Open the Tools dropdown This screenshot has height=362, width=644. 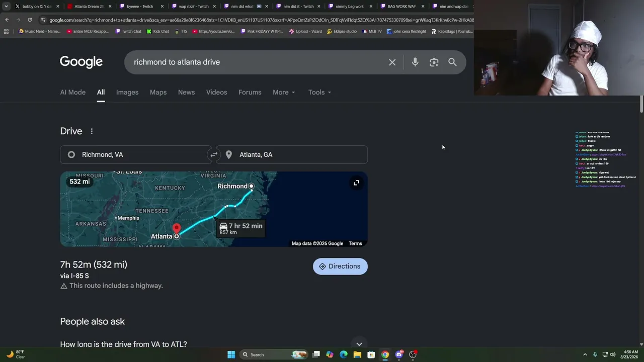(x=319, y=93)
